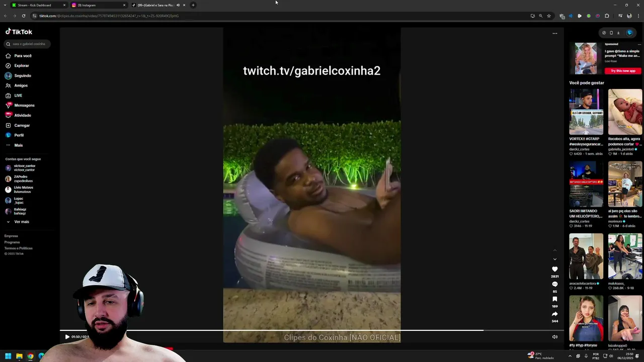
Task: Show hidden system tray icons
Action: tap(570, 356)
